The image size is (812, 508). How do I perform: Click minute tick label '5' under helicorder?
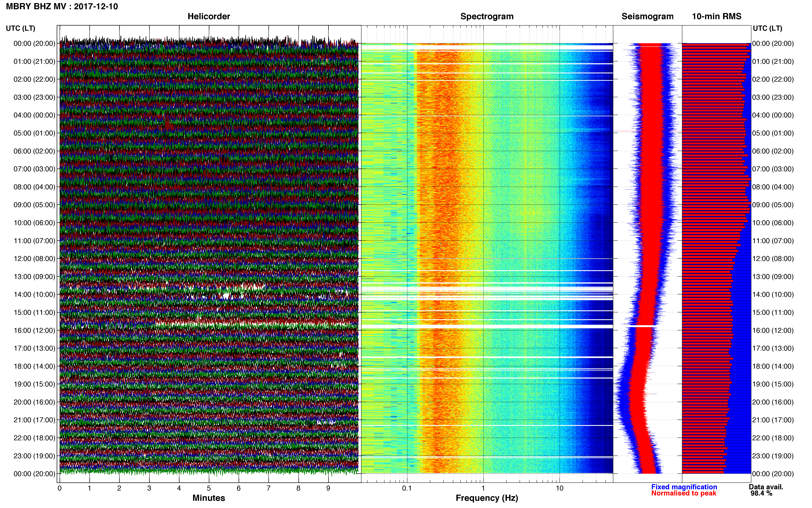[x=209, y=488]
